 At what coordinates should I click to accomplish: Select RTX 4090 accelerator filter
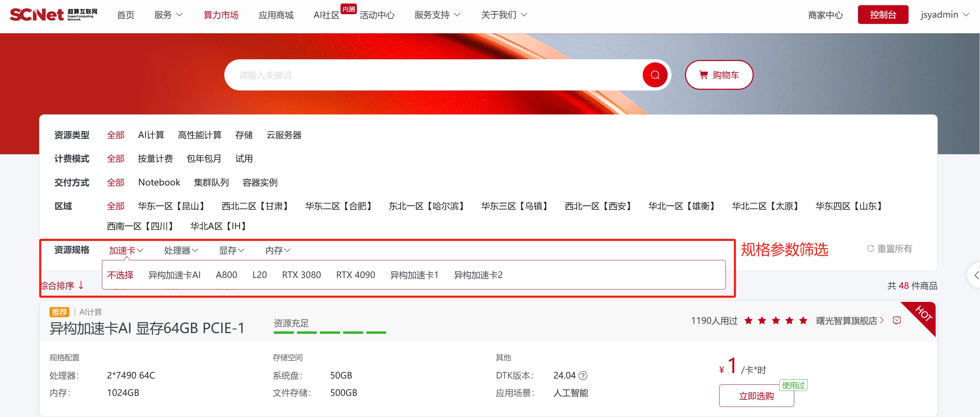[x=355, y=275]
